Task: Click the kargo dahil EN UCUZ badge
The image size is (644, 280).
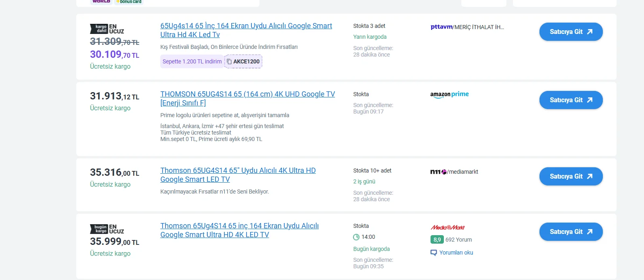Action: 107,29
